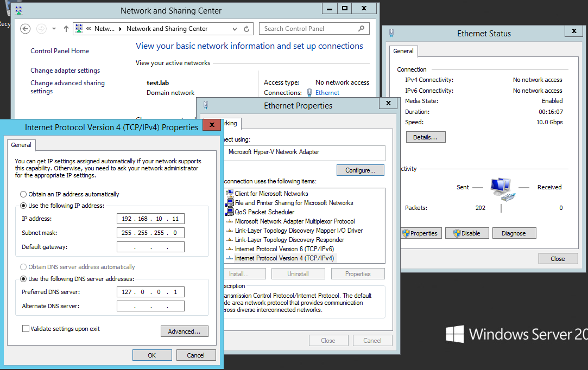
Task: Open Change adapter settings
Action: [x=65, y=71]
